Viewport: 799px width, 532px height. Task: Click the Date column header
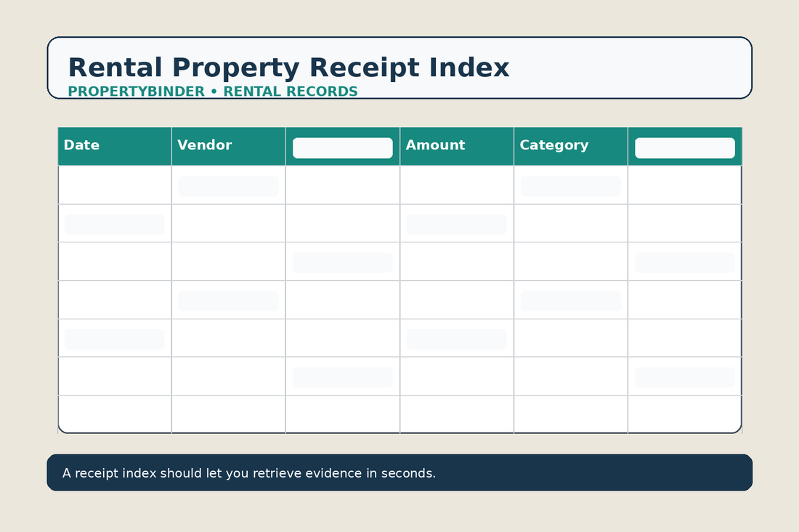pos(115,146)
